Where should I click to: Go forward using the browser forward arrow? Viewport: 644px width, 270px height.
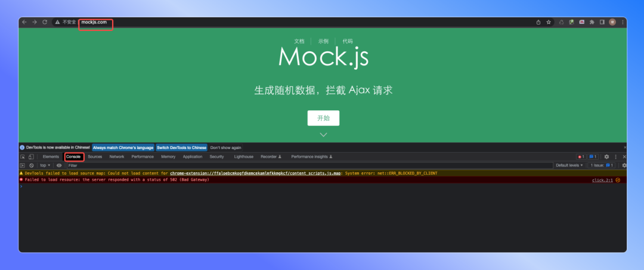tap(35, 22)
